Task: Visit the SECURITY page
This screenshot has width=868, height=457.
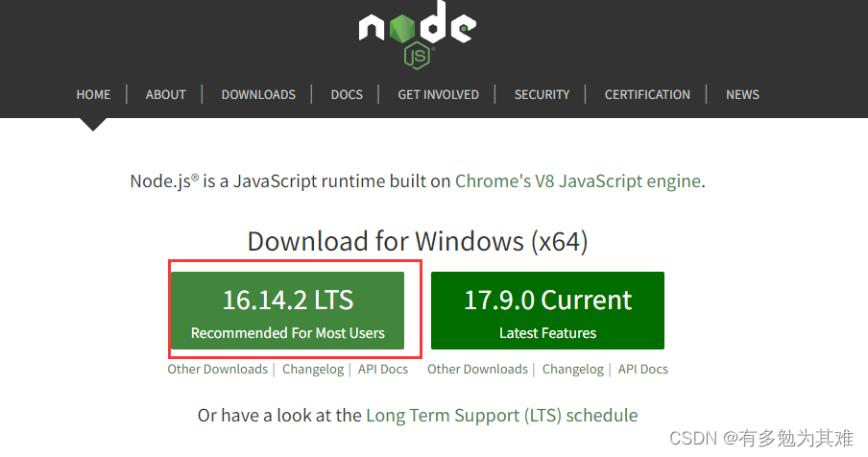Action: (542, 95)
